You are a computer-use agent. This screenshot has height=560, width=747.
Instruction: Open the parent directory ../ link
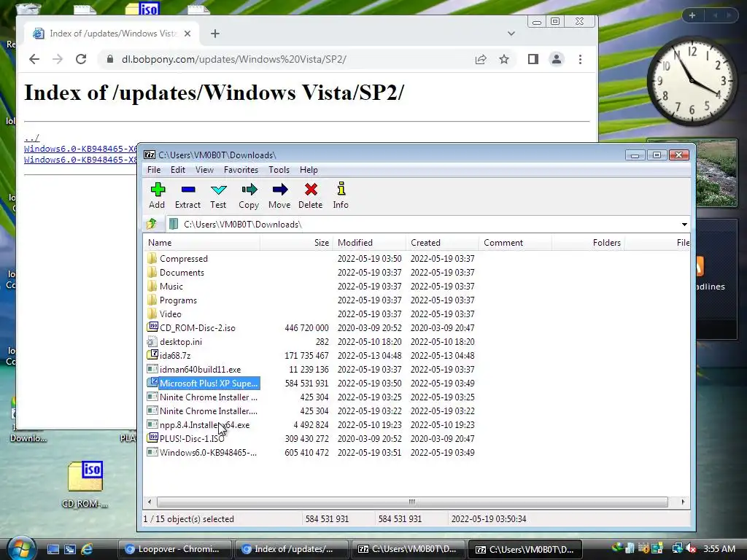click(x=32, y=138)
